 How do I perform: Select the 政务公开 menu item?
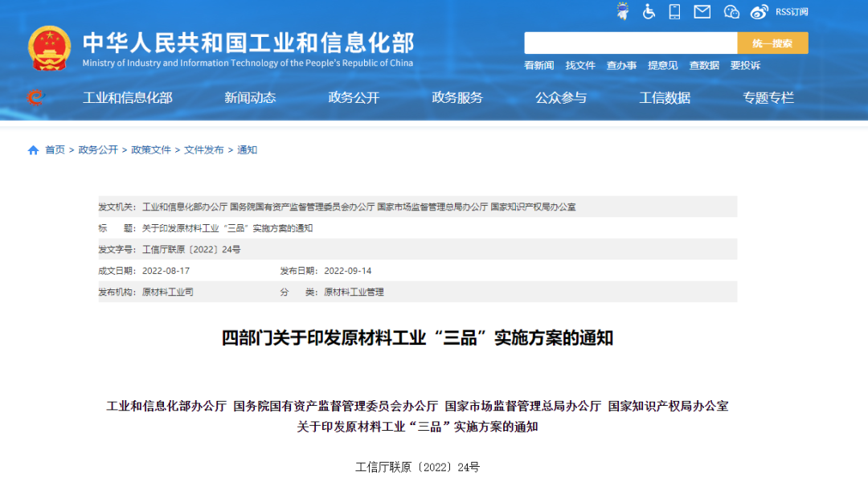[355, 97]
